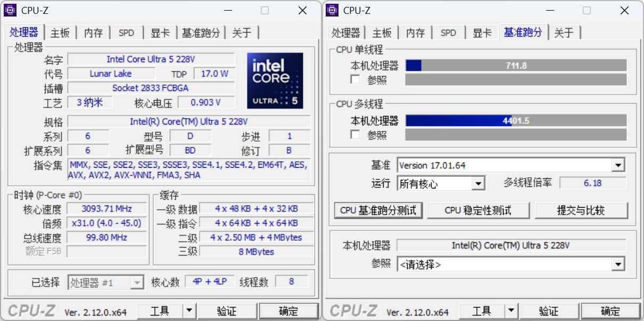
Task: Click the CPU-Z app icon in right window title bar
Action: point(332,10)
